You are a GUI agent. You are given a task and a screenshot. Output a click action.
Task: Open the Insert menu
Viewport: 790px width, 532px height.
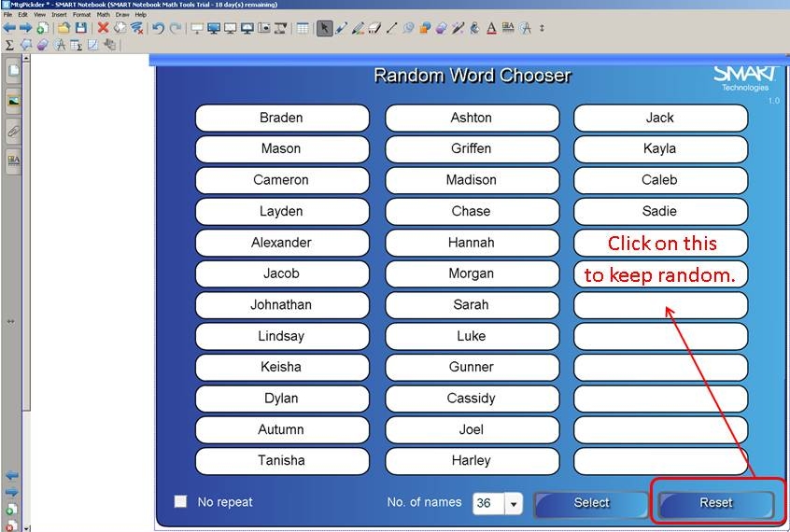[x=59, y=15]
